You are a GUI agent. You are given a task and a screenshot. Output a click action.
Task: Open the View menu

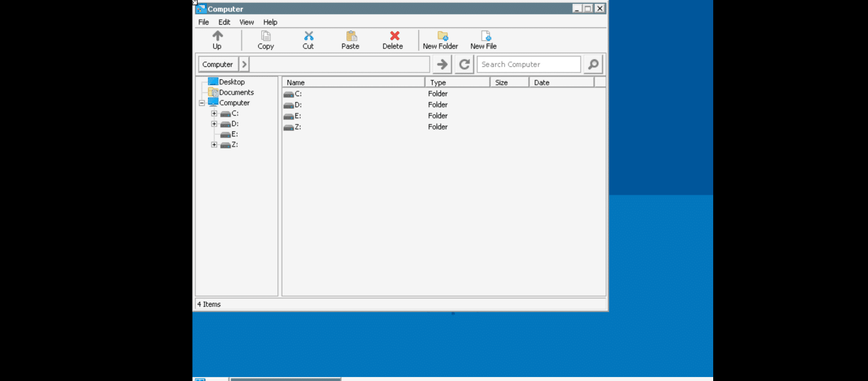tap(246, 22)
